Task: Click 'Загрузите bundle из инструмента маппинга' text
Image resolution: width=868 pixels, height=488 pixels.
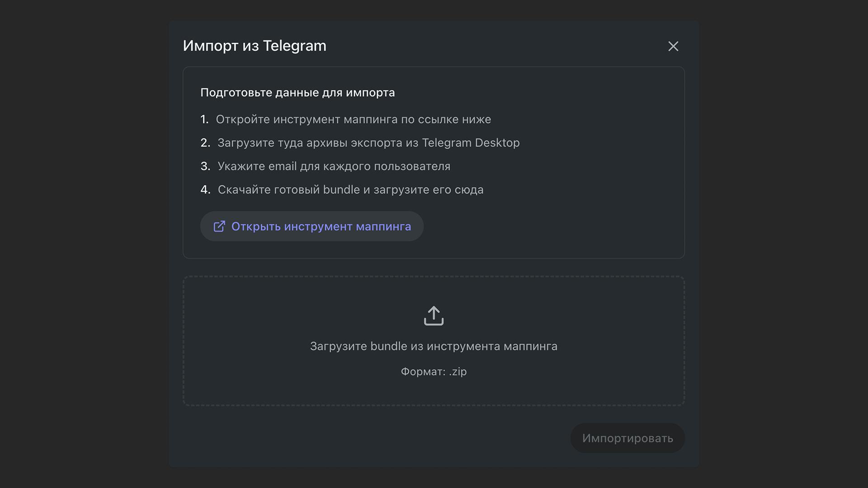Action: pyautogui.click(x=434, y=346)
